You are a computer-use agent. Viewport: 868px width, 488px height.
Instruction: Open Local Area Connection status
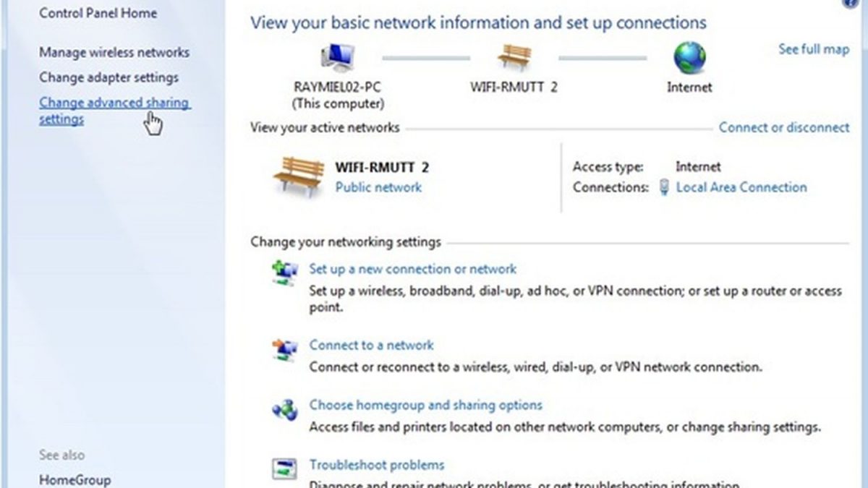(x=741, y=187)
